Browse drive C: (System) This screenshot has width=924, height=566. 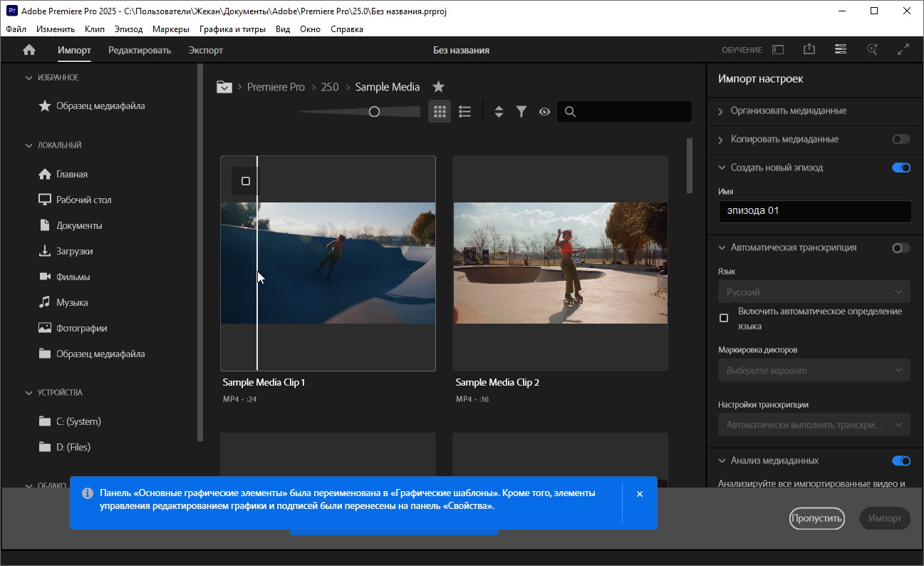(x=78, y=421)
